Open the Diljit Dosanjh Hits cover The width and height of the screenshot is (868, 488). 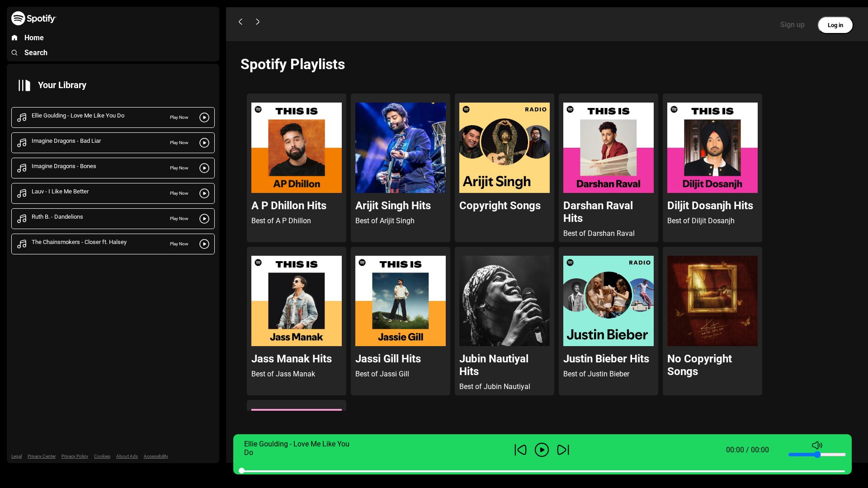pos(712,148)
